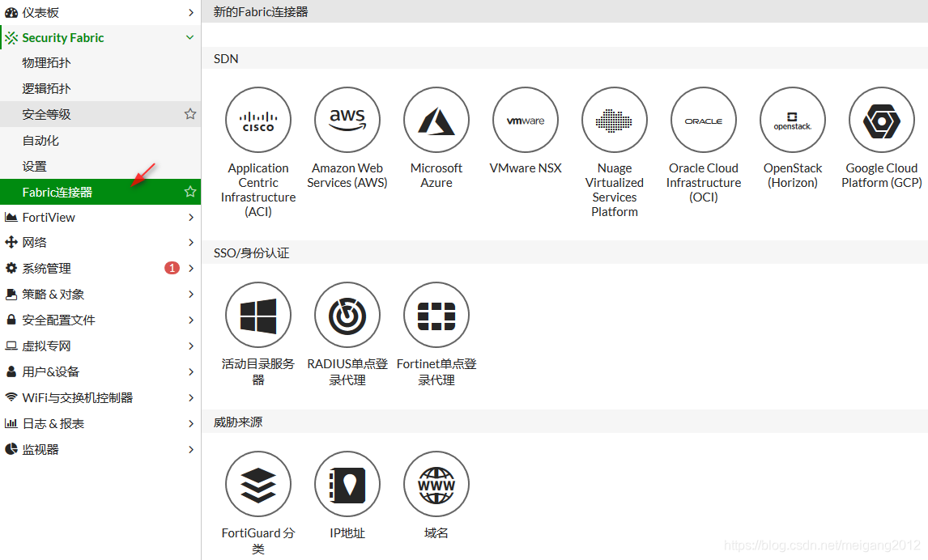Select Fabric连接器 menu item

[100, 192]
